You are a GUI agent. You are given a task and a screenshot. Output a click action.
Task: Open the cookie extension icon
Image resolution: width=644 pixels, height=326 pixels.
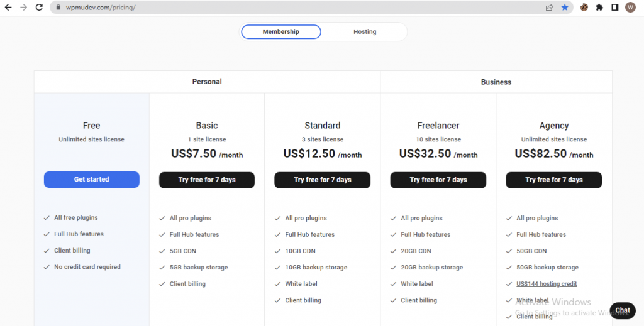click(x=584, y=8)
